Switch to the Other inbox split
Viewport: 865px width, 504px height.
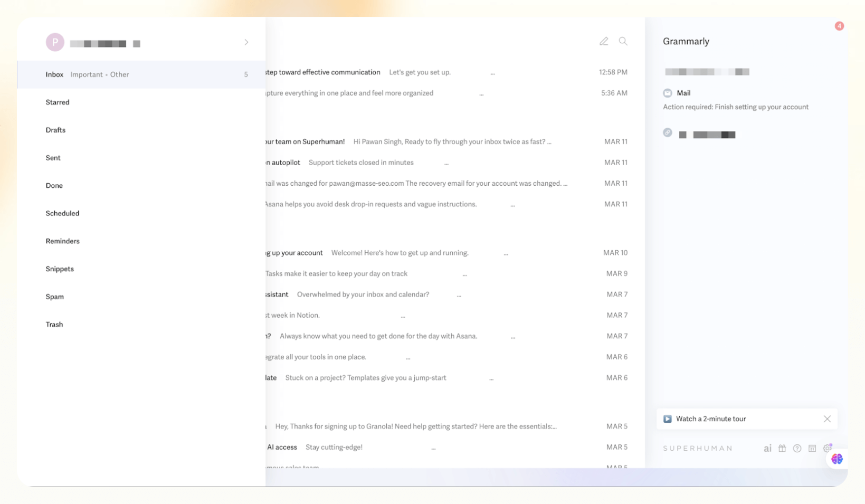pyautogui.click(x=120, y=74)
